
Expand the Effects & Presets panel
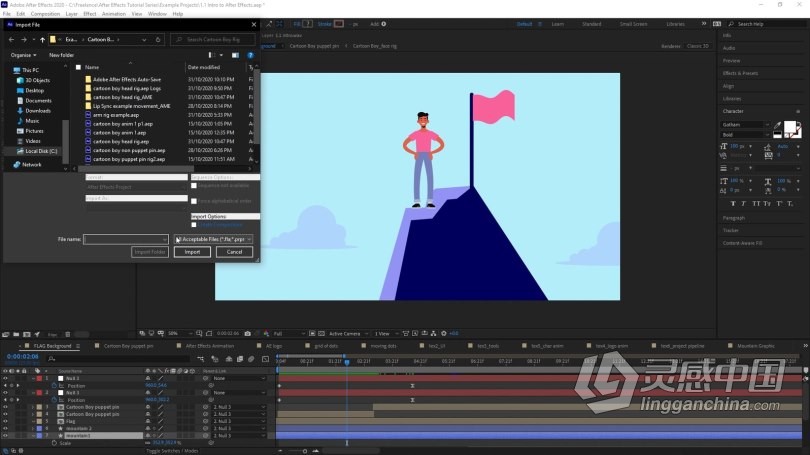point(740,73)
